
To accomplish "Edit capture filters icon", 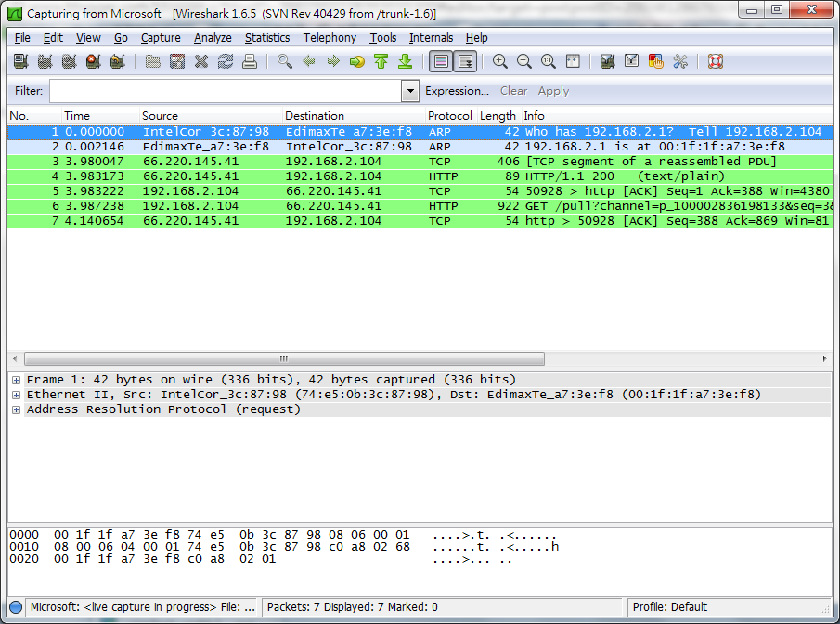I will (608, 61).
